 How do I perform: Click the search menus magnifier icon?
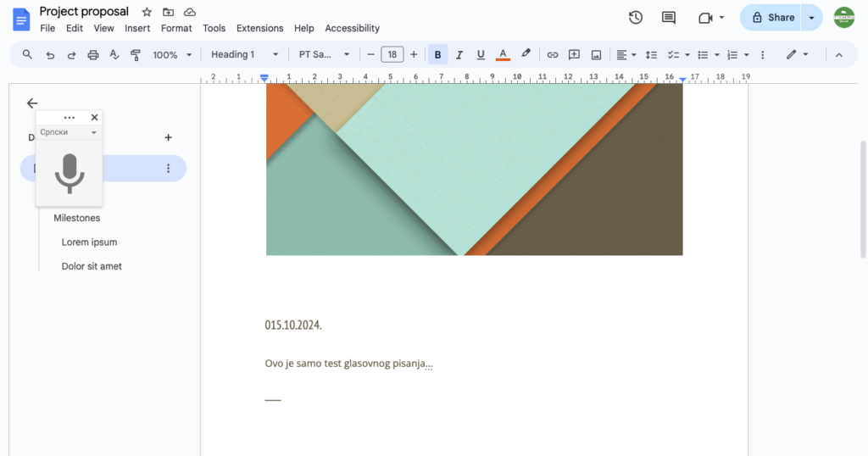27,54
